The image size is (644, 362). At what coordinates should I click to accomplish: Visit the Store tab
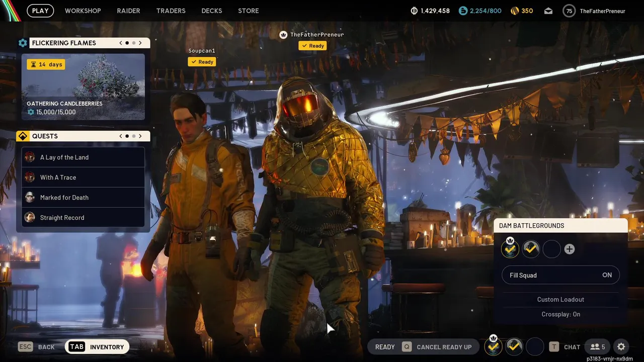click(x=249, y=11)
